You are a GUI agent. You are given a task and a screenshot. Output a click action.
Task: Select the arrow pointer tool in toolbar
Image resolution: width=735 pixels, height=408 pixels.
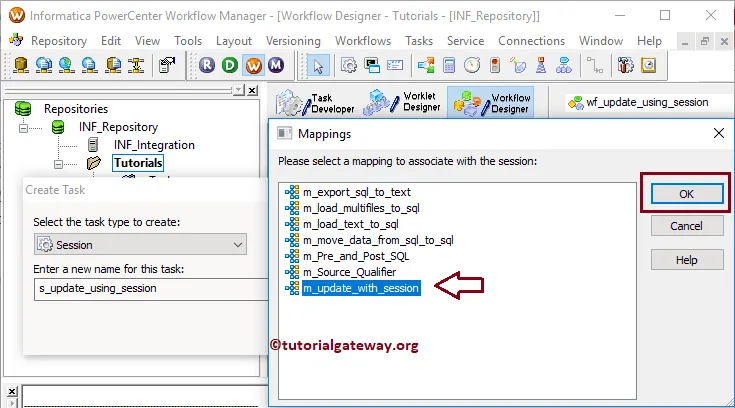(318, 65)
